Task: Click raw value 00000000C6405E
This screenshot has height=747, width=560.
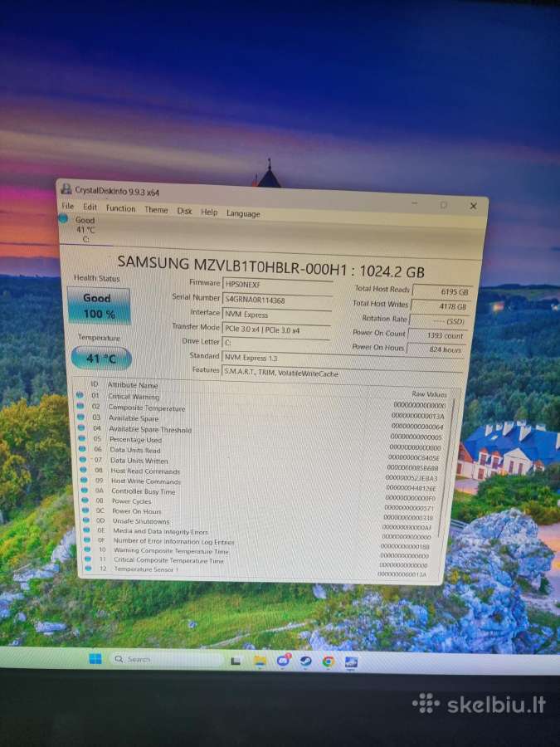Action: pos(414,458)
